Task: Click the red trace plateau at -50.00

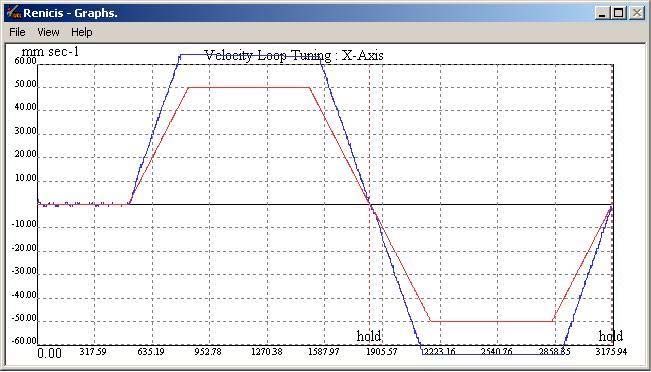Action: 492,321
